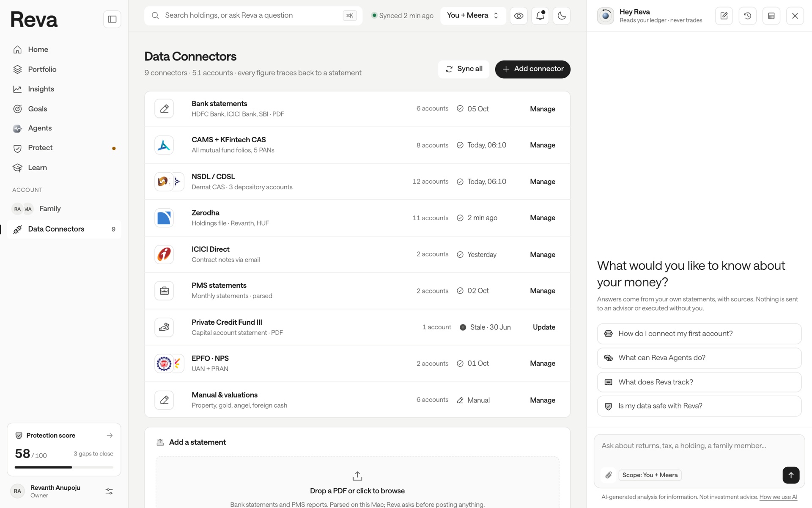Viewport: 812px width, 508px height.
Task: Click the Protection score progress bar
Action: point(64,467)
